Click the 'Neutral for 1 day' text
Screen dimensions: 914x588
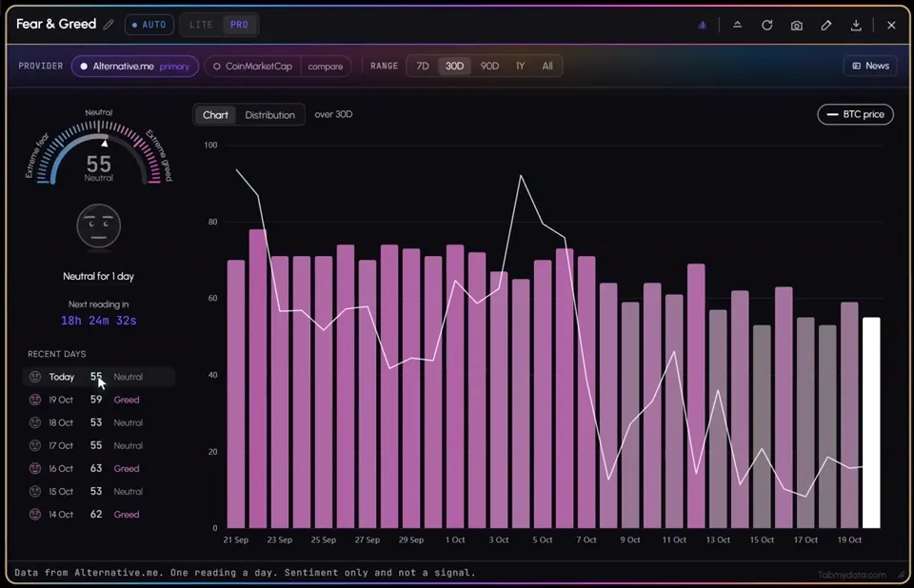point(98,276)
